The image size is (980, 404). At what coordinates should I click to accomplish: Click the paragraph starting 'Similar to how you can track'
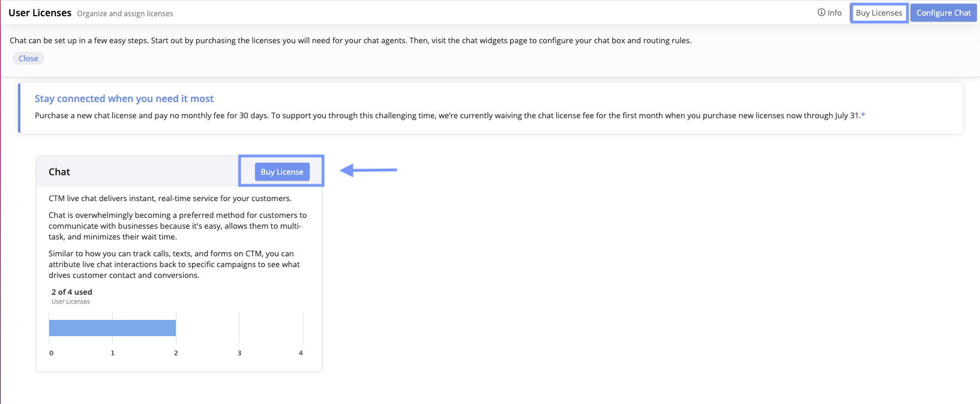tap(174, 264)
